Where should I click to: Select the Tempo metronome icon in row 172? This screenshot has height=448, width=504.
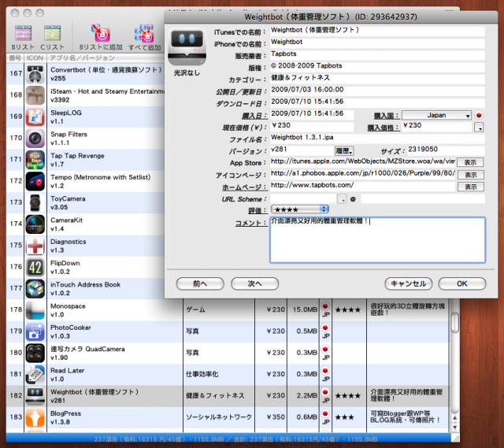pos(35,182)
